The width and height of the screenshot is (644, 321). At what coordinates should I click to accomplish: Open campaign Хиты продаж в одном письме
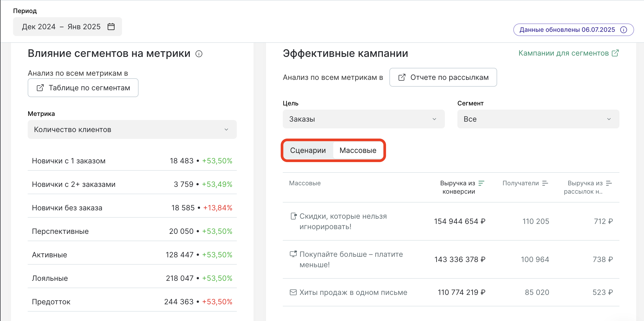tap(353, 292)
